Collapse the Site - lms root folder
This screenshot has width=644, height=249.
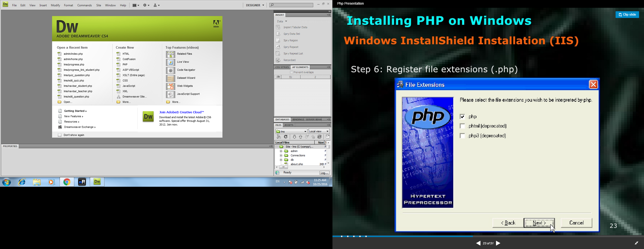pos(277,147)
